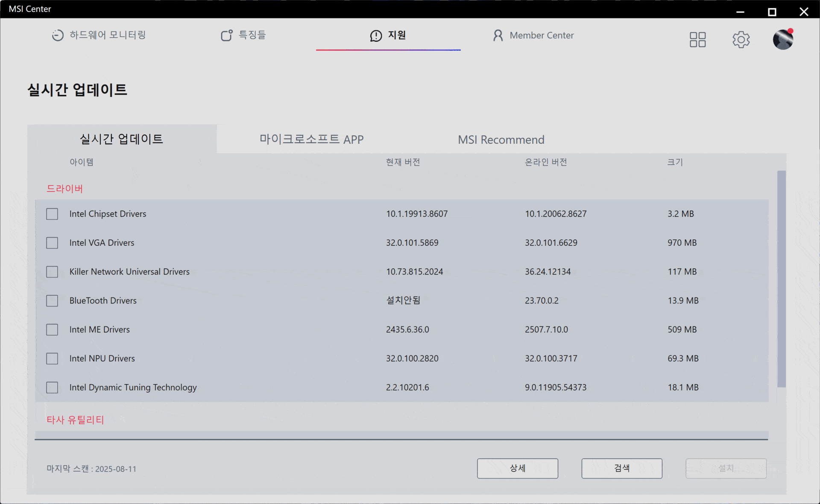The width and height of the screenshot is (820, 504).
Task: Click the hardware monitoring gauge icon
Action: 58,35
